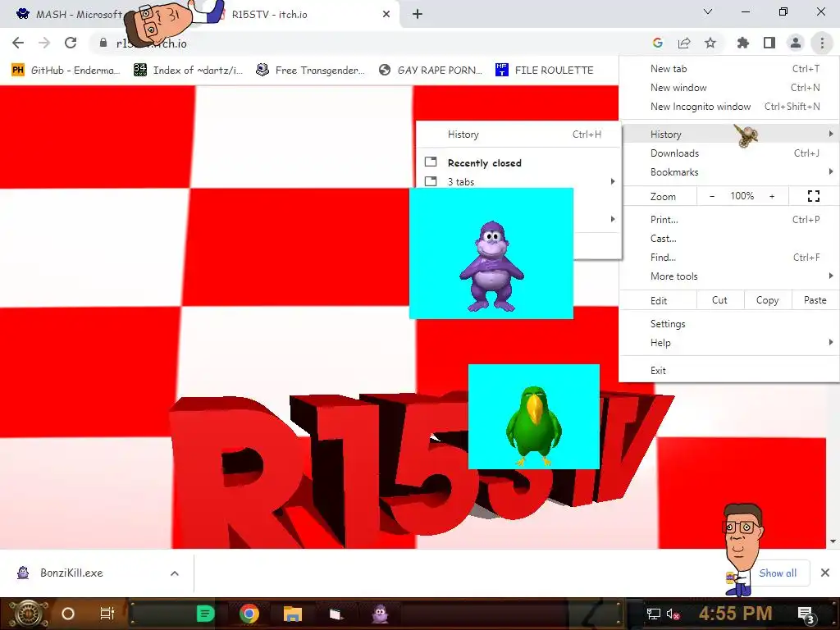Click Paste in the Edit row
Viewport: 840px width, 630px height.
815,300
